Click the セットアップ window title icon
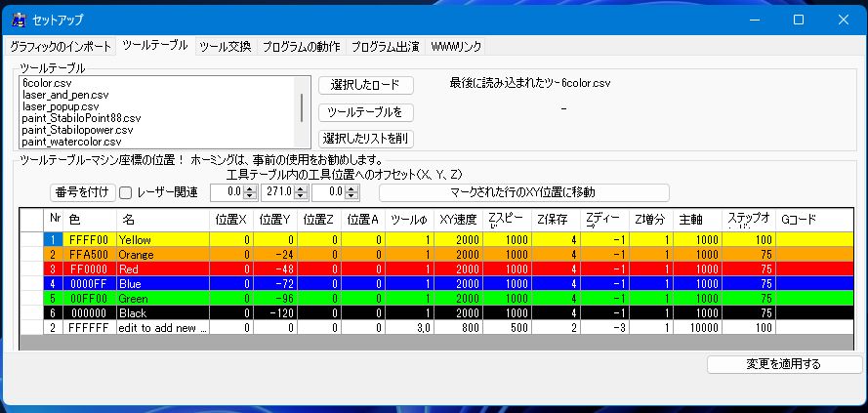868x413 pixels. tap(20, 20)
